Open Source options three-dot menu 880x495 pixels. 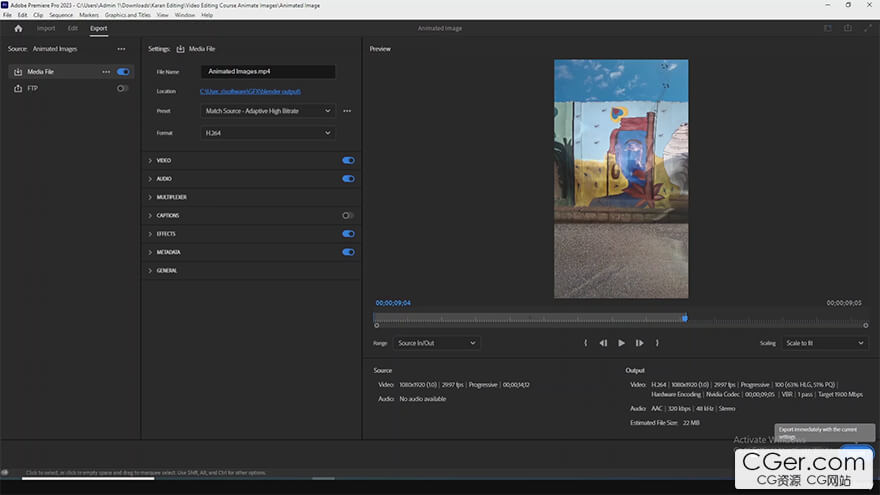(x=121, y=49)
